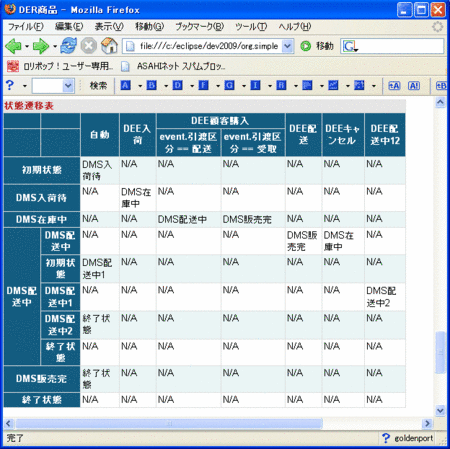The height and width of the screenshot is (449, 450).
Task: Click the +B icon at toolbar edge
Action: click(x=442, y=86)
